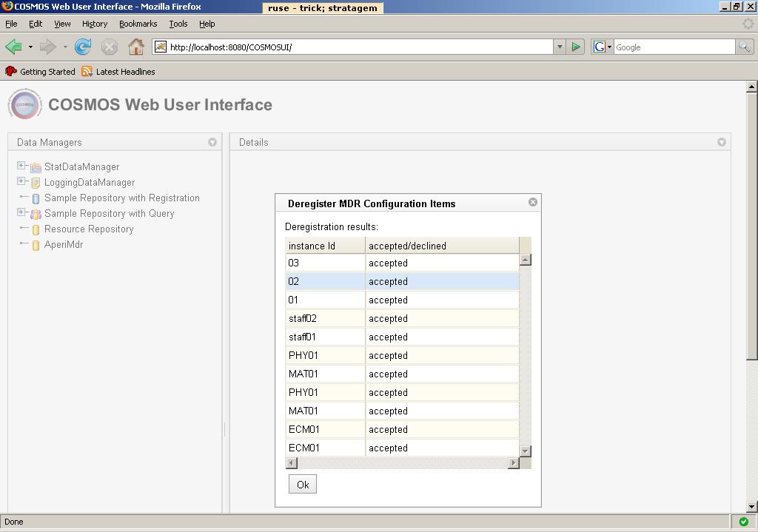The width and height of the screenshot is (758, 532).
Task: Reload the page with the refresh icon
Action: point(83,47)
